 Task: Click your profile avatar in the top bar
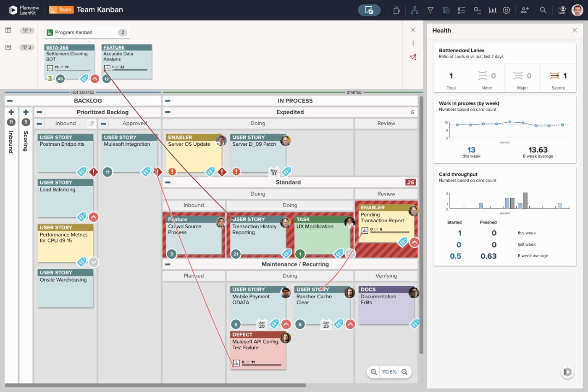pyautogui.click(x=577, y=10)
